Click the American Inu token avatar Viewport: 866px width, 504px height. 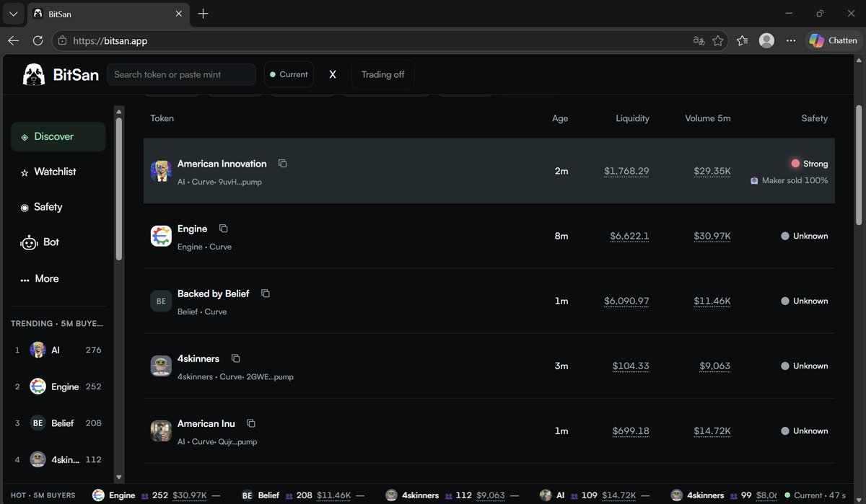coord(161,430)
